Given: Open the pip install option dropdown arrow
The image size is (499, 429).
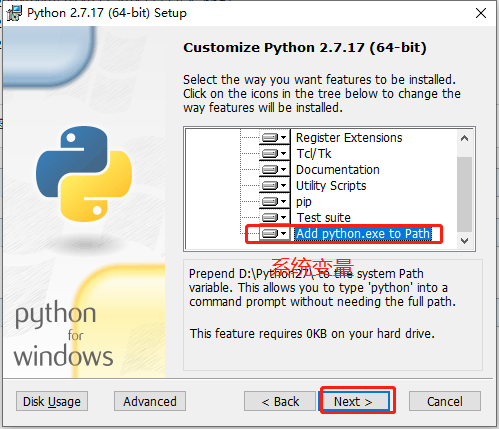Looking at the screenshot, I should click(284, 201).
